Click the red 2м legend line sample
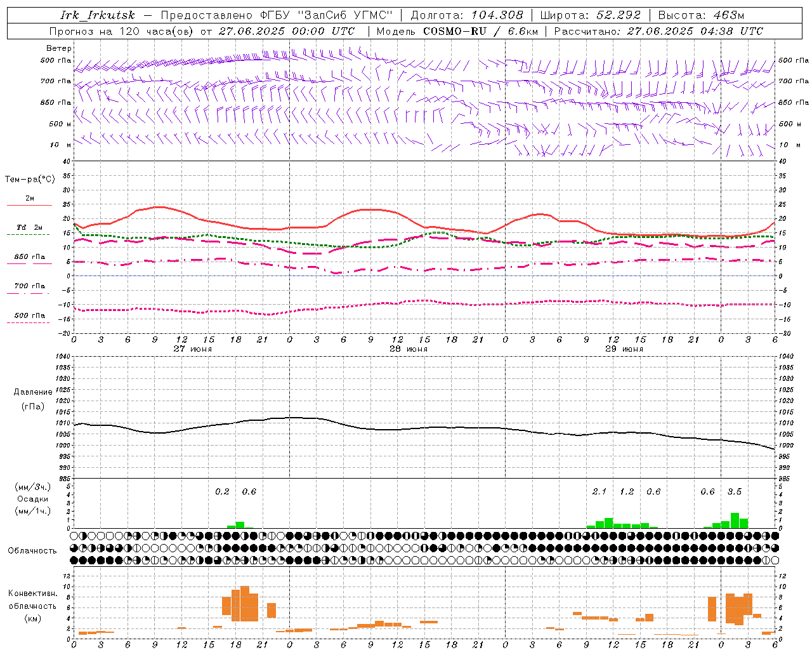 tap(29, 205)
